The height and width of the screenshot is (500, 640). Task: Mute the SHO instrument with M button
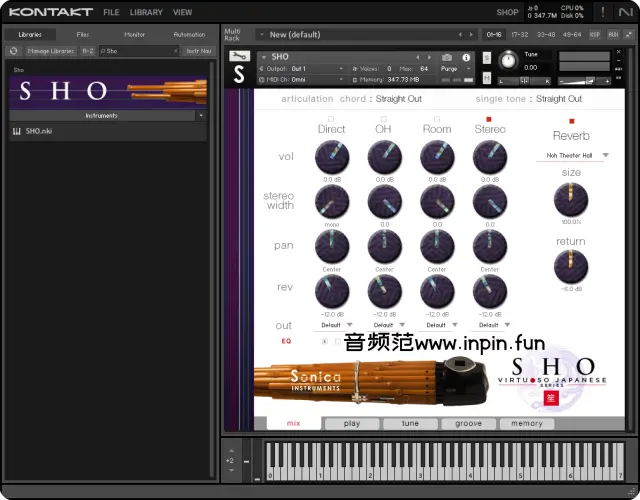[x=486, y=79]
